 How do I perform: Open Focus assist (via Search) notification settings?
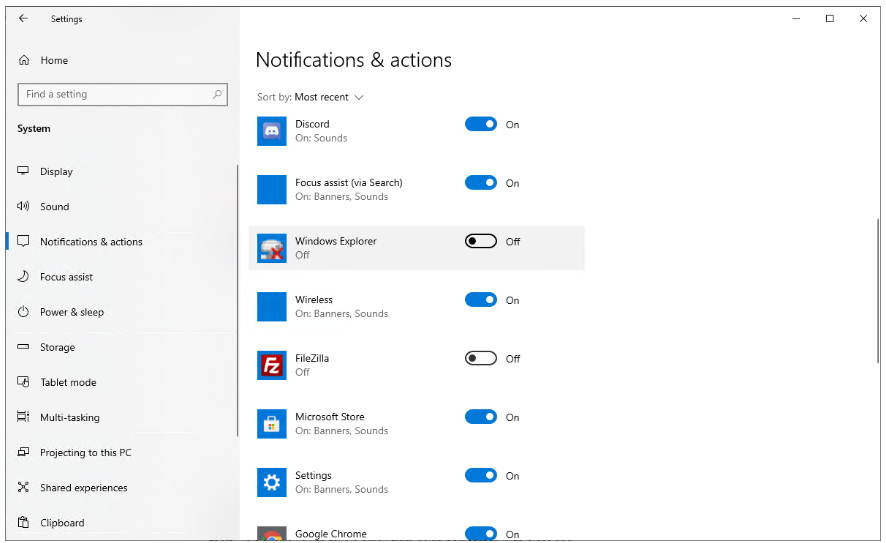click(x=348, y=183)
